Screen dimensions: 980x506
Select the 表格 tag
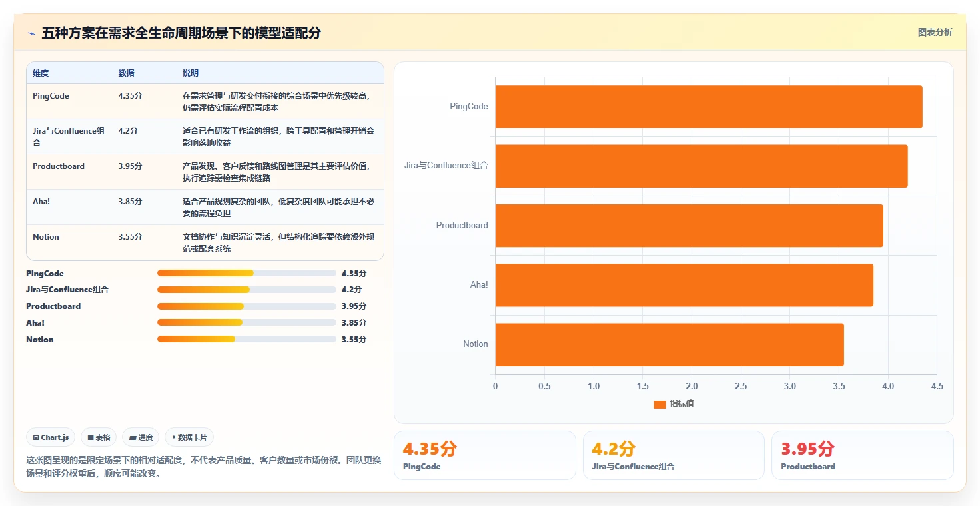tap(99, 437)
